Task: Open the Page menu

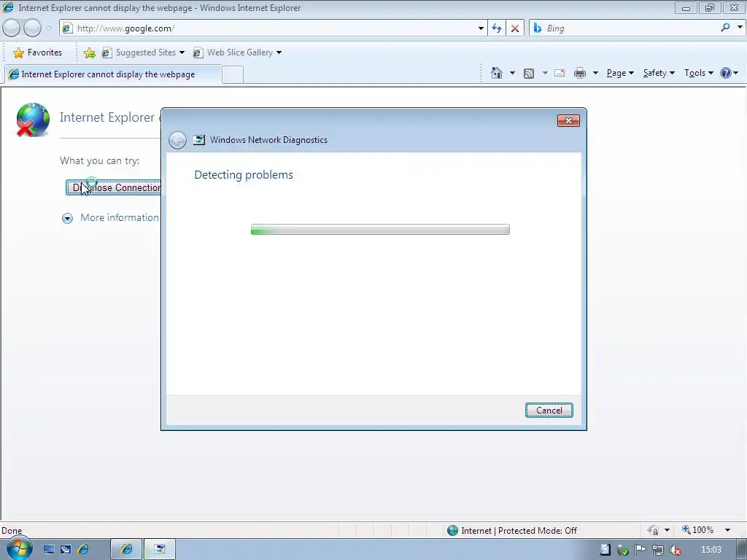Action: point(620,73)
